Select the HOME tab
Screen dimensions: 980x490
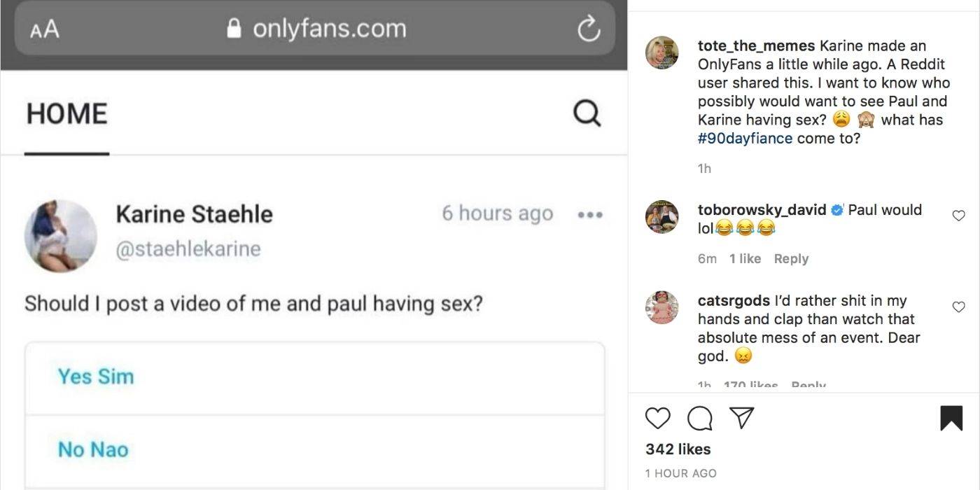pos(66,114)
